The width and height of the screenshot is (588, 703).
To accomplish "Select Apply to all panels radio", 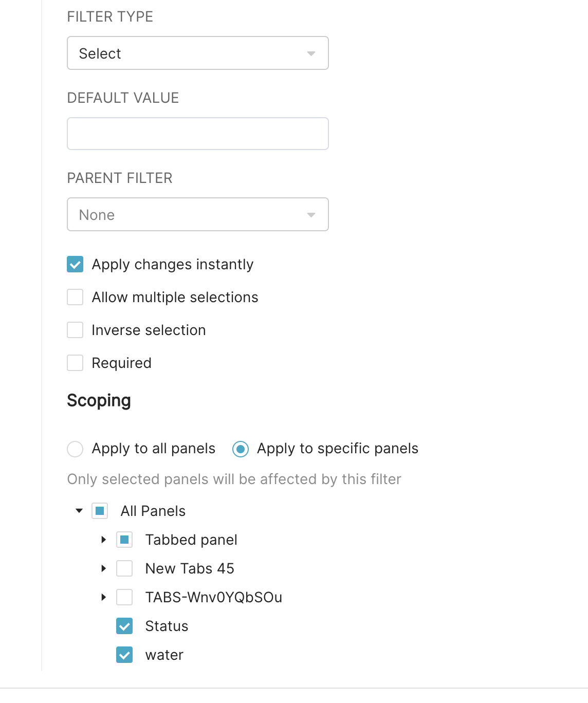I will [75, 449].
